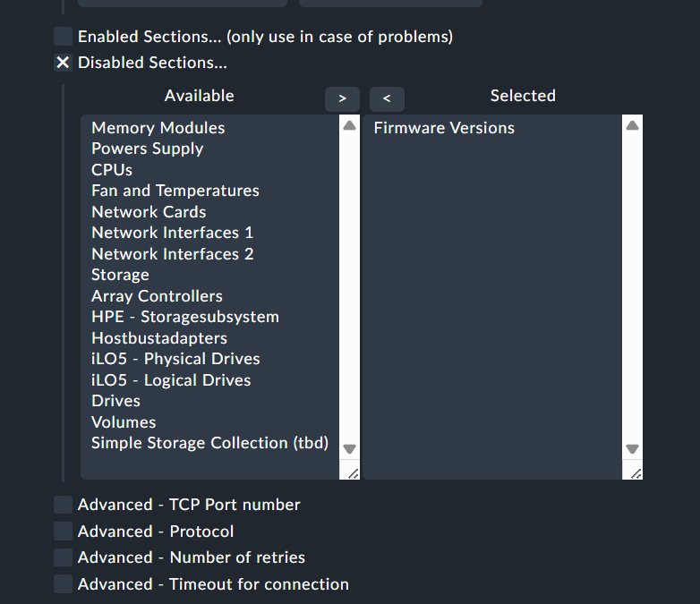This screenshot has width=700, height=604.
Task: Choose Fan and Temperatures entry
Action: coord(175,191)
